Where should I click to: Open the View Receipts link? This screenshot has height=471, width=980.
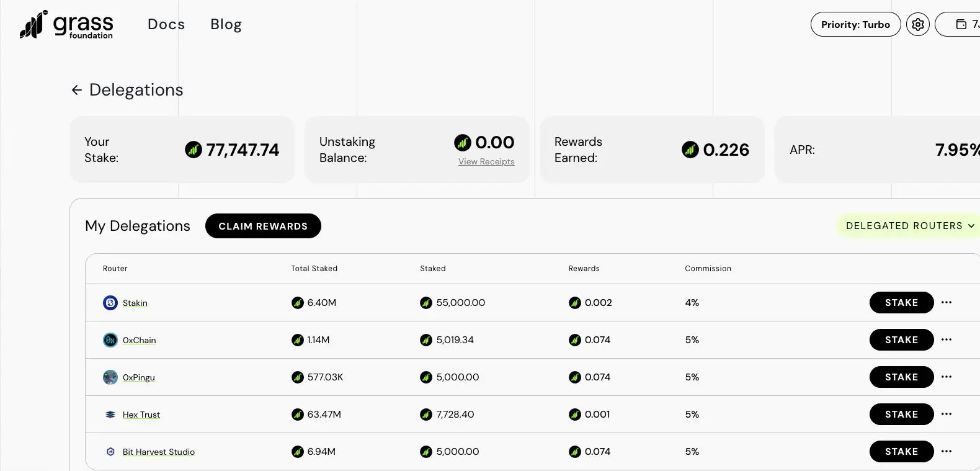click(x=486, y=162)
